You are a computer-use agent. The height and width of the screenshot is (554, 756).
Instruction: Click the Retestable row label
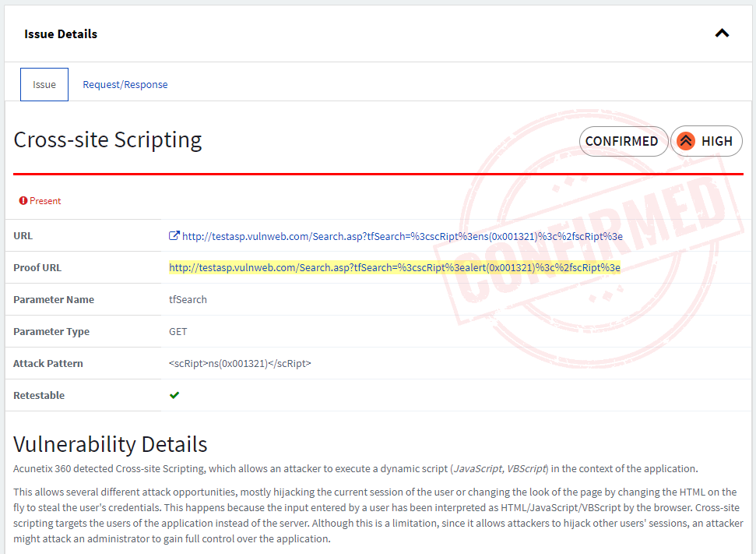point(39,395)
